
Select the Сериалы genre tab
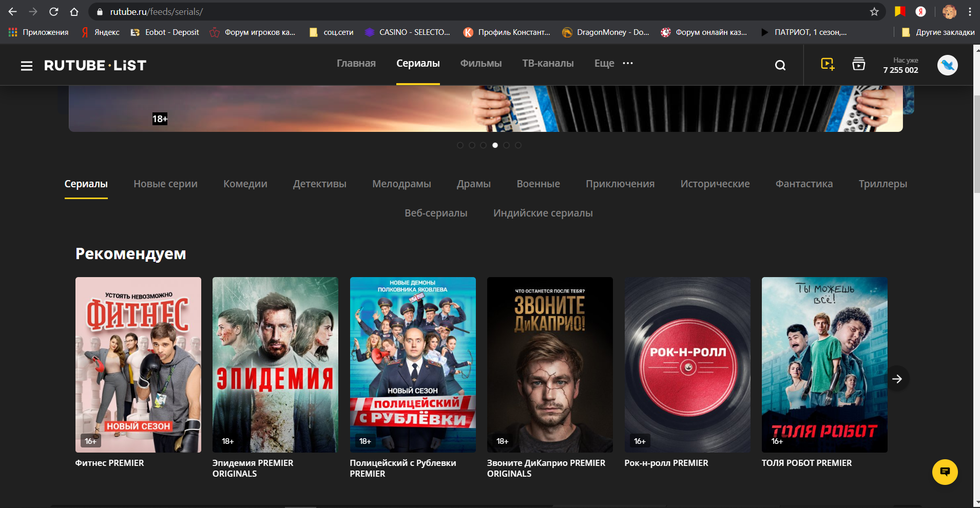coord(86,184)
